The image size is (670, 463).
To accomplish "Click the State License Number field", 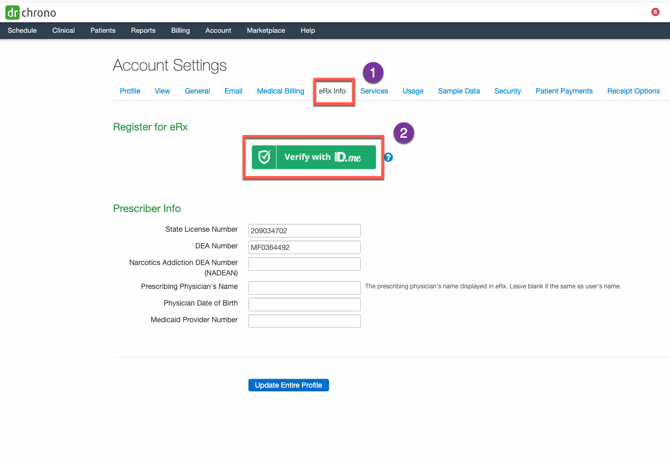I will pyautogui.click(x=304, y=230).
